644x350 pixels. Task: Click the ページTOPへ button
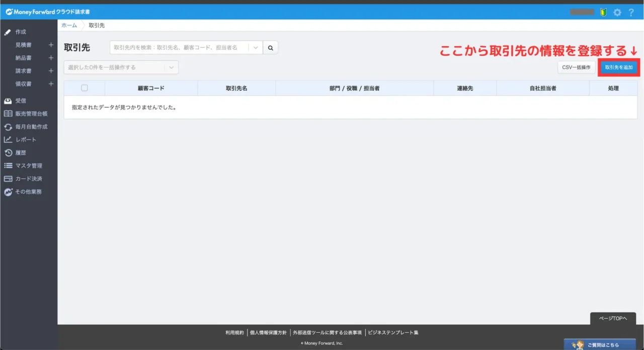coord(613,318)
